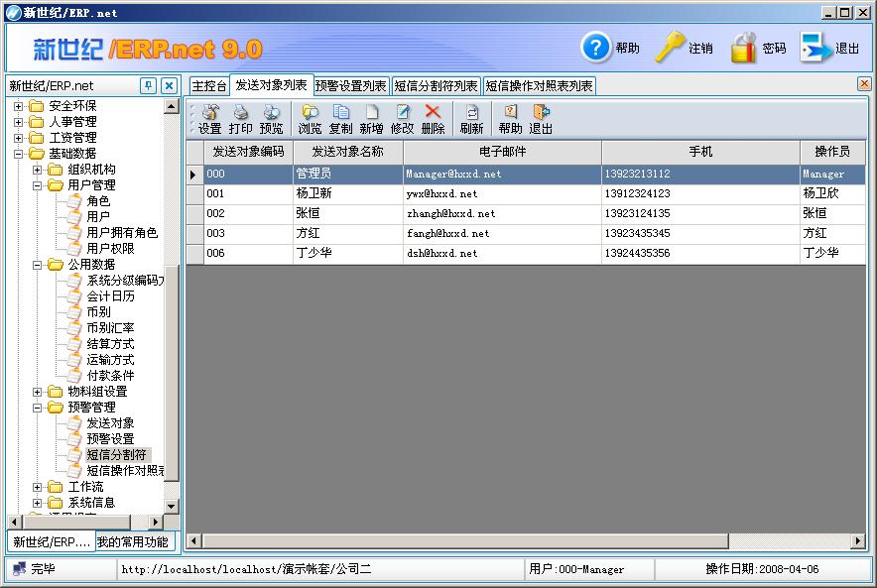
Task: Sort by 发送对象编码 column header
Action: (x=248, y=152)
